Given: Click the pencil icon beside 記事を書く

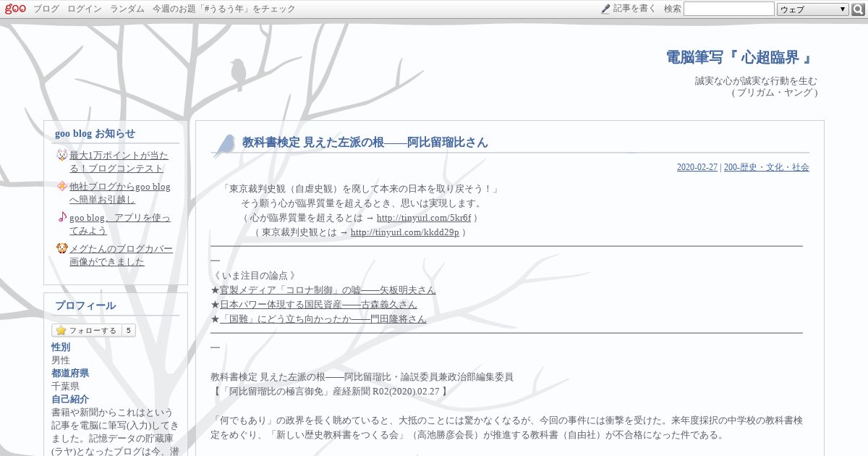Looking at the screenshot, I should point(605,9).
